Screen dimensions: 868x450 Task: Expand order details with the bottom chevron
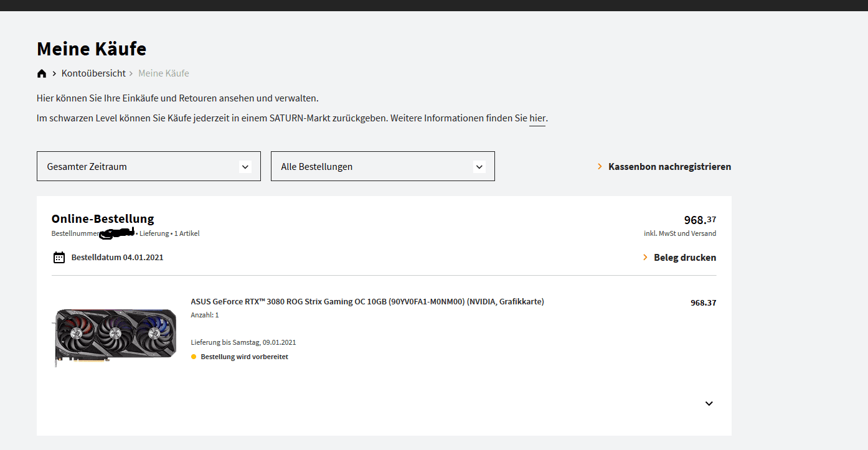point(709,403)
